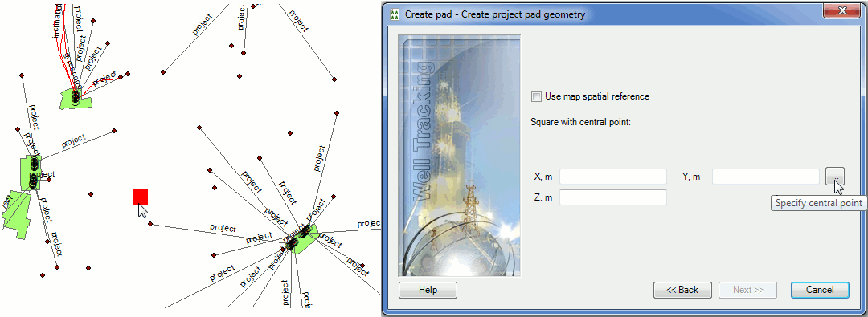
Task: Focus the Z, m coordinate field
Action: pyautogui.click(x=613, y=197)
